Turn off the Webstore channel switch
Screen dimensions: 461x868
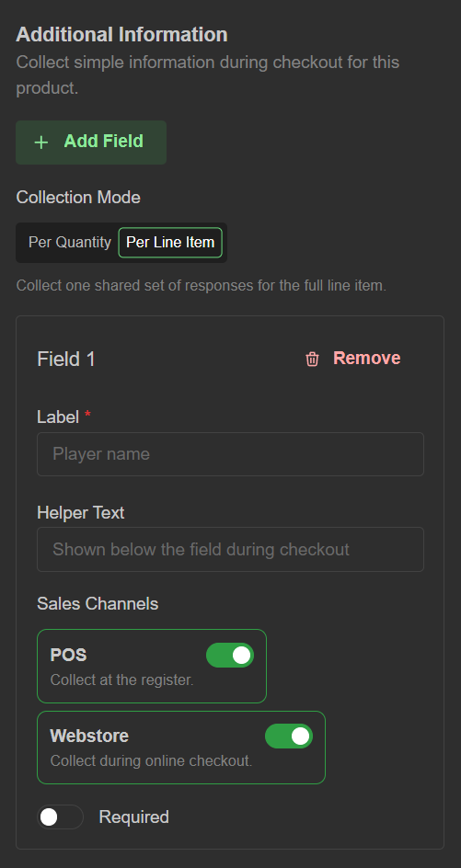[x=289, y=737]
